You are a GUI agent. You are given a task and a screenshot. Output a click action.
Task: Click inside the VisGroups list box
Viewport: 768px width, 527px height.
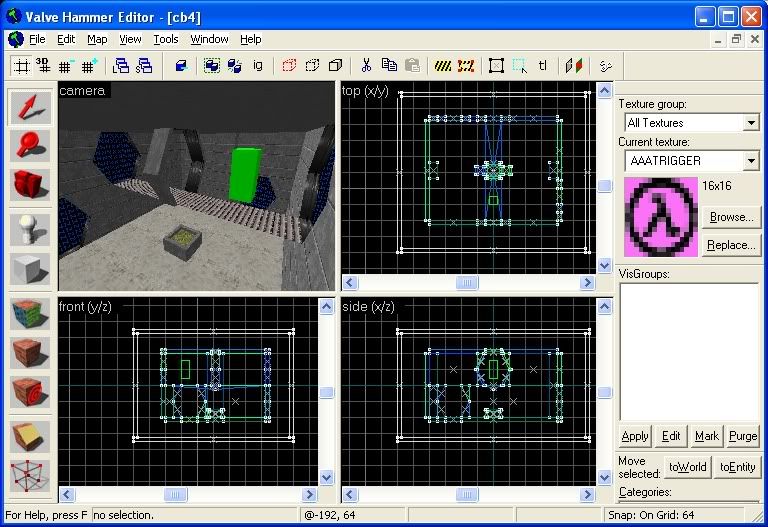click(x=689, y=352)
